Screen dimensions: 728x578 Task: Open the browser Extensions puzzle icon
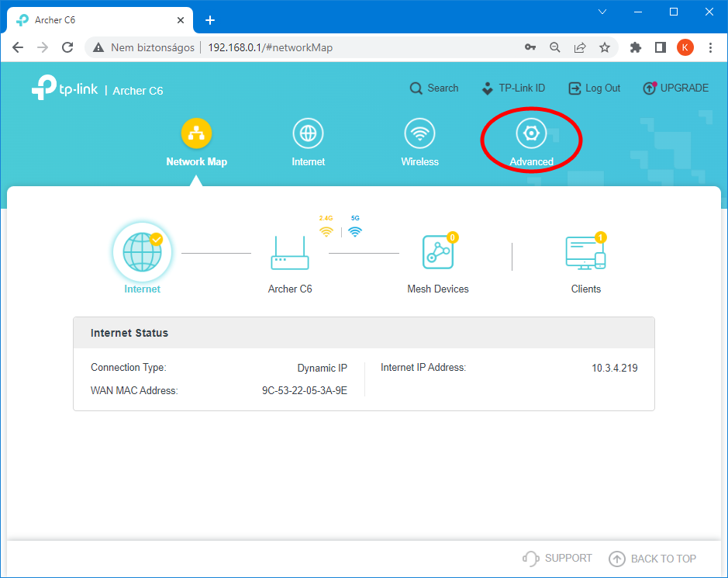click(x=636, y=47)
